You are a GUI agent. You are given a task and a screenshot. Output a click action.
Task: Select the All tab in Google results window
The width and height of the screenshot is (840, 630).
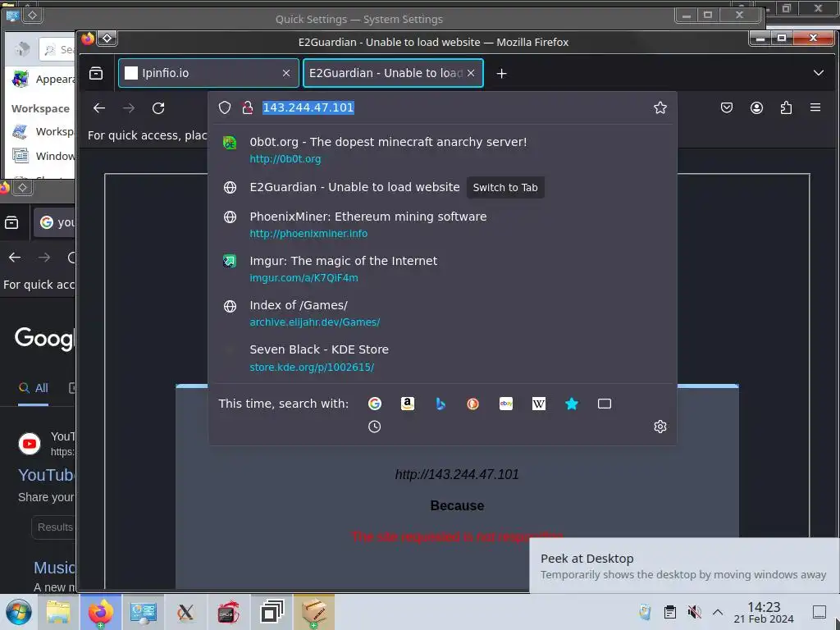34,388
